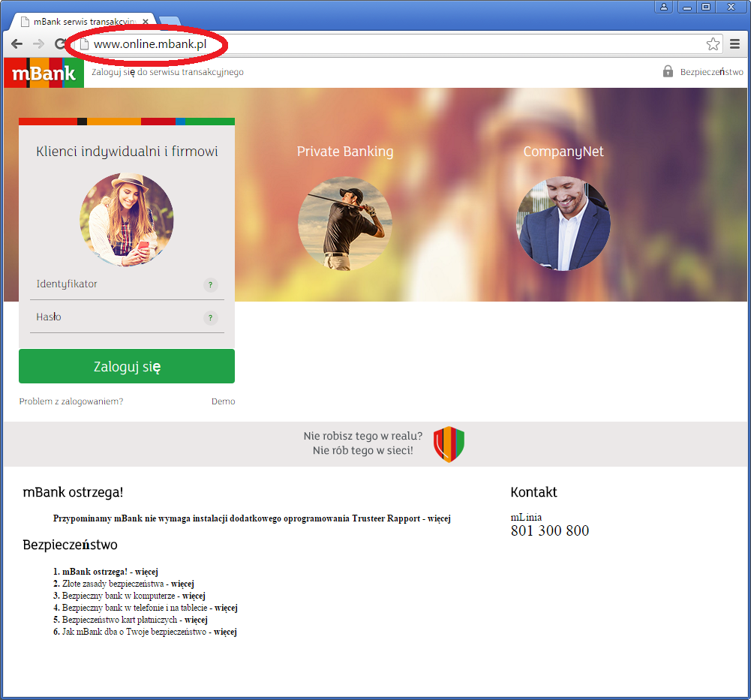This screenshot has height=700, width=751.
Task: Reload the page with the refresh icon
Action: tap(60, 44)
